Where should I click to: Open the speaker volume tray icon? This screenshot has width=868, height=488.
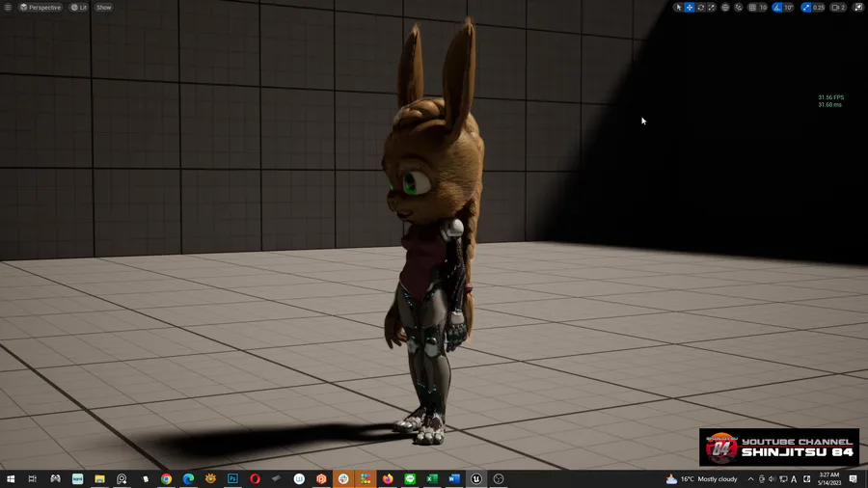[x=772, y=479]
